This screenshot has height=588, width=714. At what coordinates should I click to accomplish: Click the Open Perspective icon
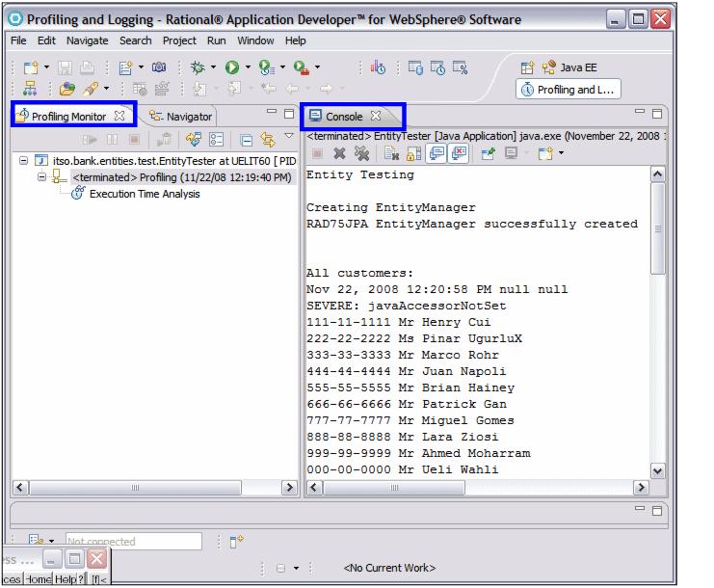tap(527, 67)
